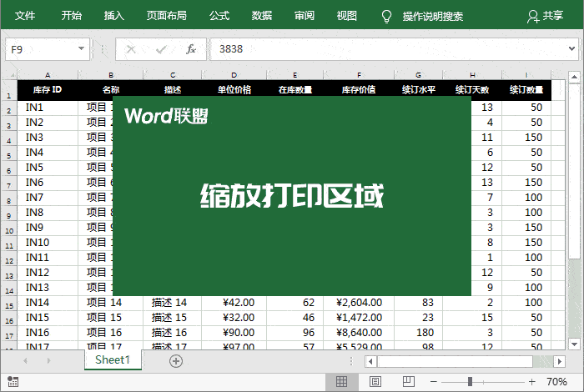
Task: Select cell containing IN1
Action: pos(48,108)
